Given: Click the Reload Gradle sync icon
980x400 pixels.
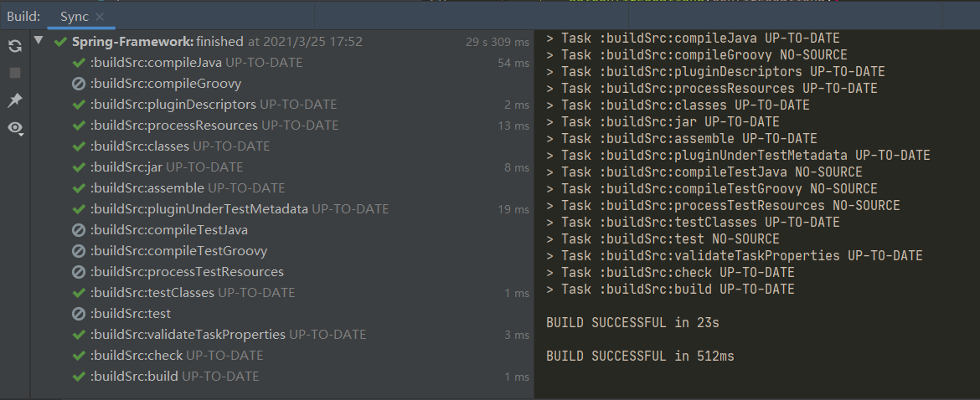Looking at the screenshot, I should [x=15, y=46].
